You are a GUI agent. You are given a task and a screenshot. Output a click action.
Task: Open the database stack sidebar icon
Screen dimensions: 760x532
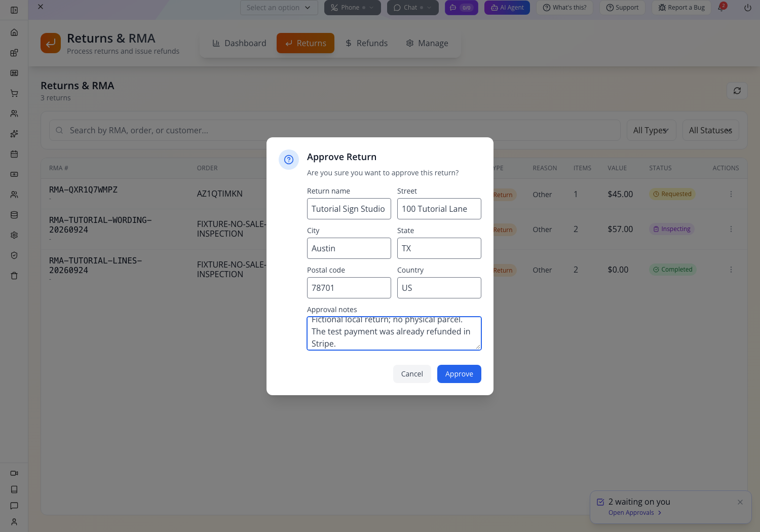14,215
